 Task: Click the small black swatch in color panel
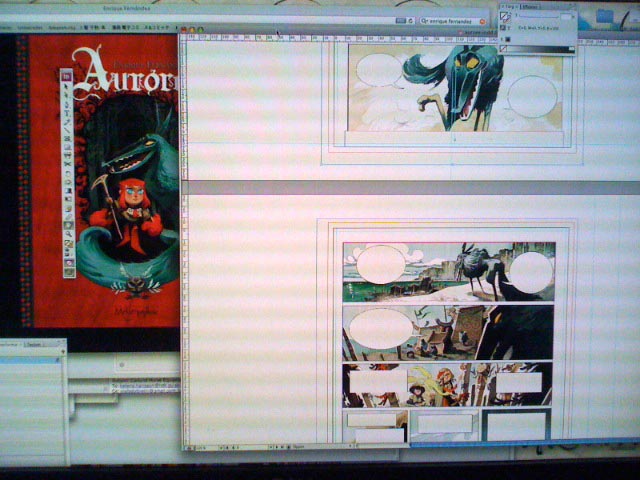pyautogui.click(x=507, y=39)
